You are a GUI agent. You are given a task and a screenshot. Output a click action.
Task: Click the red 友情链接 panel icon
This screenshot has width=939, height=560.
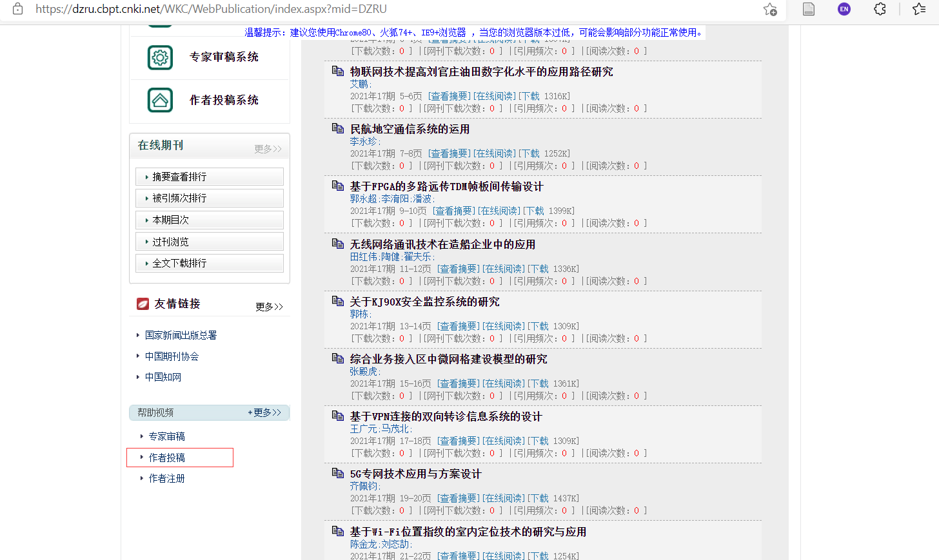[142, 304]
